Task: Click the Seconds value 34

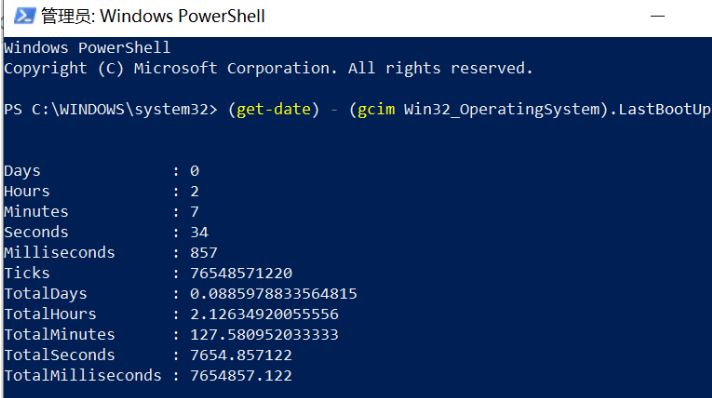Action: point(199,232)
